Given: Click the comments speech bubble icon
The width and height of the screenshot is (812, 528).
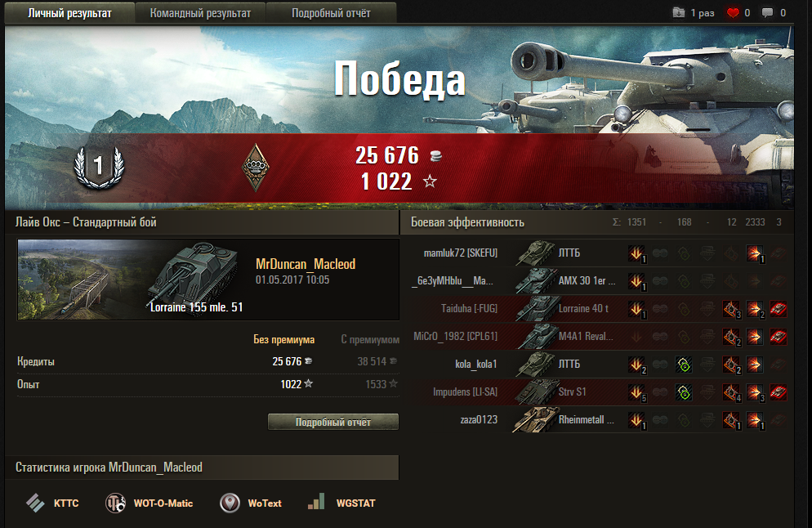Looking at the screenshot, I should 767,13.
